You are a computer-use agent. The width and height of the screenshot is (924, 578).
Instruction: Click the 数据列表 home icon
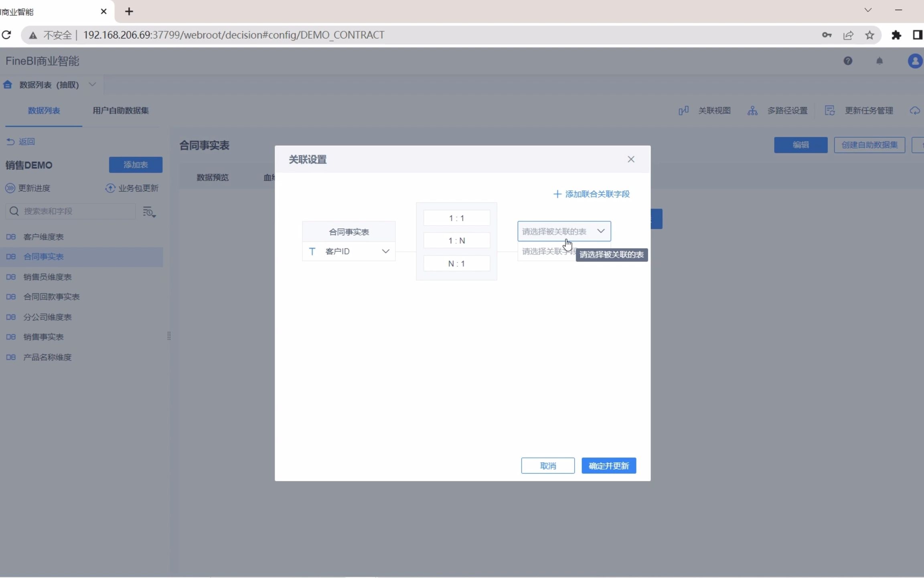(8, 85)
